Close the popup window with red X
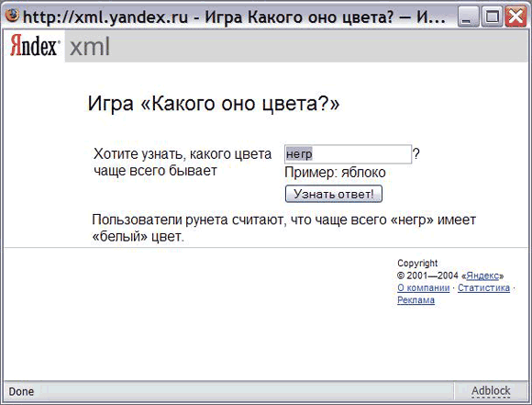The image size is (532, 405). pyautogui.click(x=515, y=17)
